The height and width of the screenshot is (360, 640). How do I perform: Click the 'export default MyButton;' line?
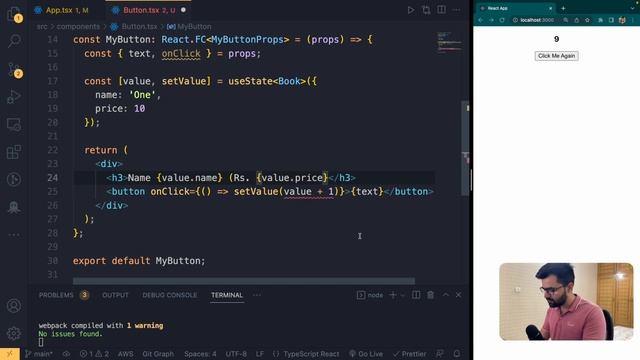click(x=139, y=261)
